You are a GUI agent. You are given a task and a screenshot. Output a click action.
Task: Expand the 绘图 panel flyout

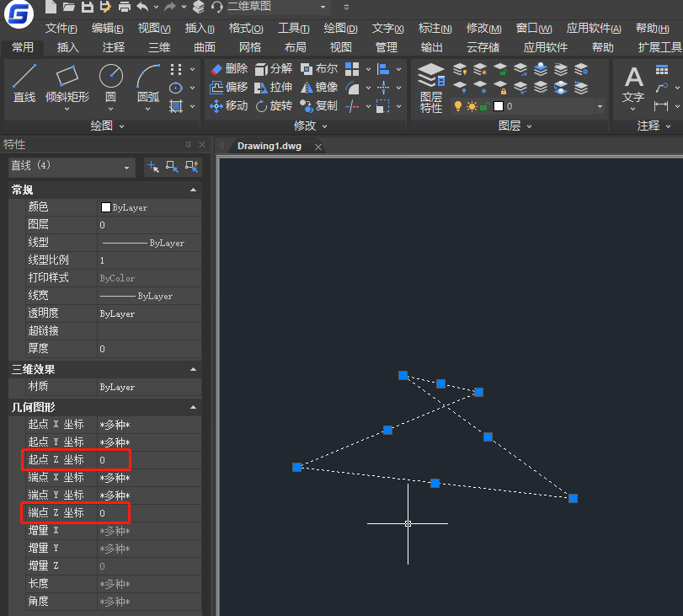pyautogui.click(x=122, y=126)
